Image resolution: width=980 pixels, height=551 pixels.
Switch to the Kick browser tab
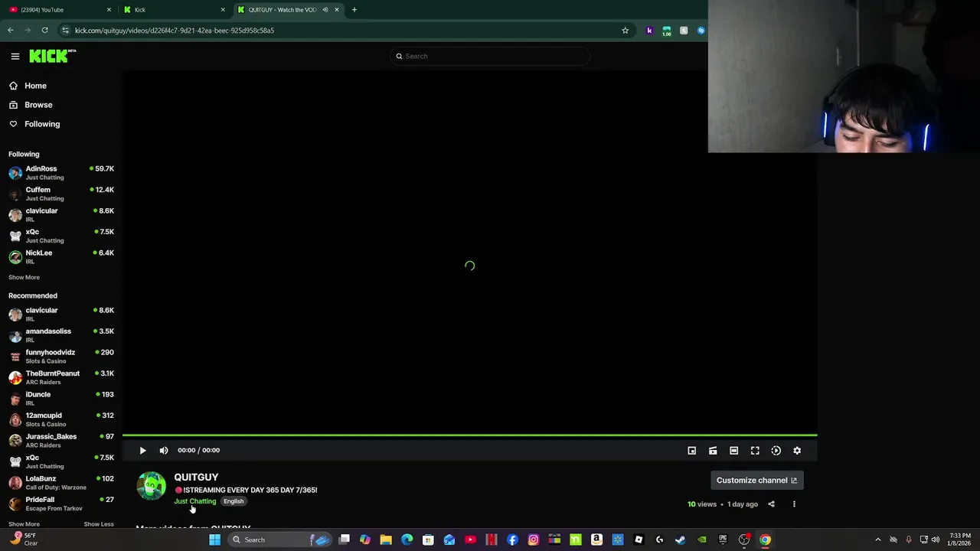[x=173, y=10]
